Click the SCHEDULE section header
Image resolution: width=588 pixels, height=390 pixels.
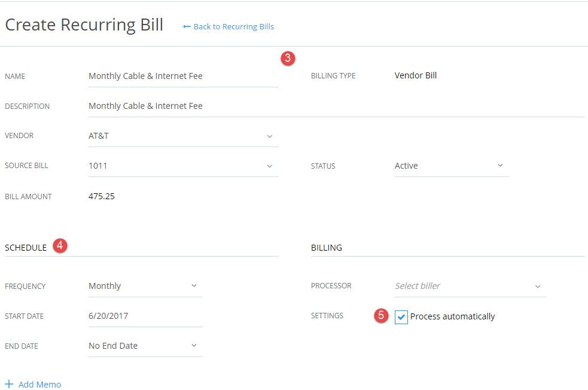(26, 248)
